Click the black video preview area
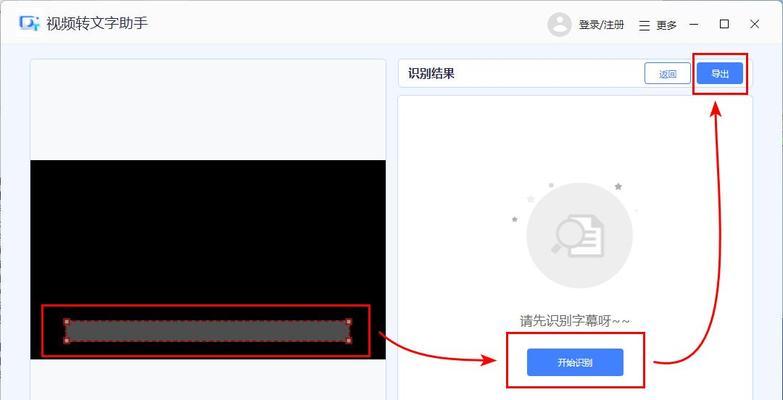 tap(208, 260)
